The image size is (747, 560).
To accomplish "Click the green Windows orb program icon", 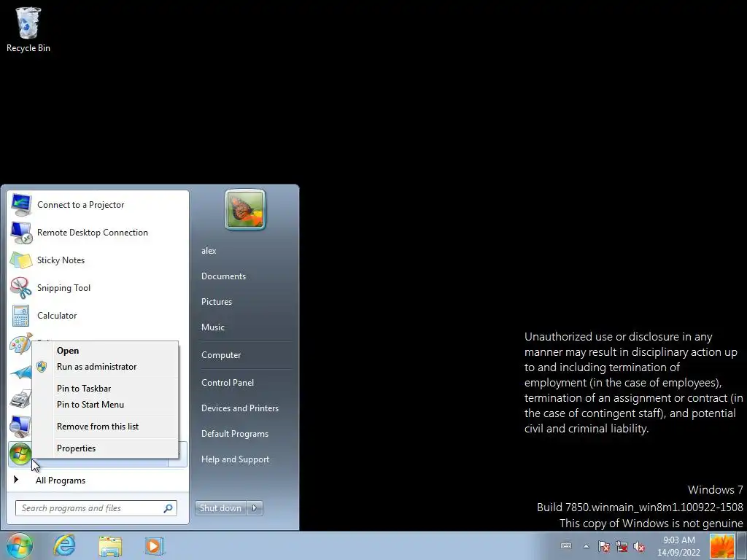I will pyautogui.click(x=20, y=454).
